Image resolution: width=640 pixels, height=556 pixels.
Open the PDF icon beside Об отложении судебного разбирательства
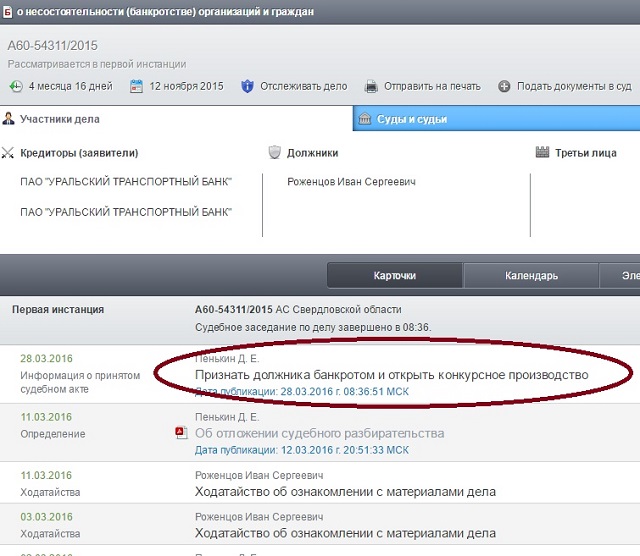181,433
